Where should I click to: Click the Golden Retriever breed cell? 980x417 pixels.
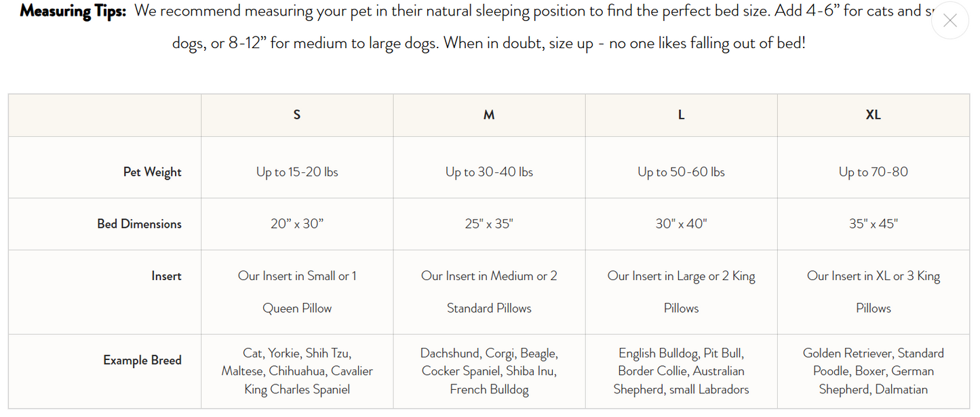pyautogui.click(x=873, y=371)
